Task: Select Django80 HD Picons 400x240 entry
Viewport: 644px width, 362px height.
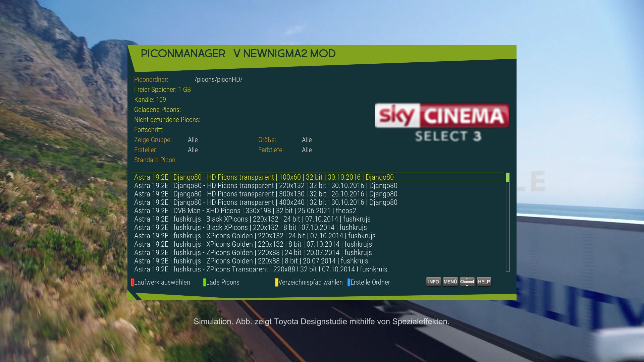Action: (265, 202)
